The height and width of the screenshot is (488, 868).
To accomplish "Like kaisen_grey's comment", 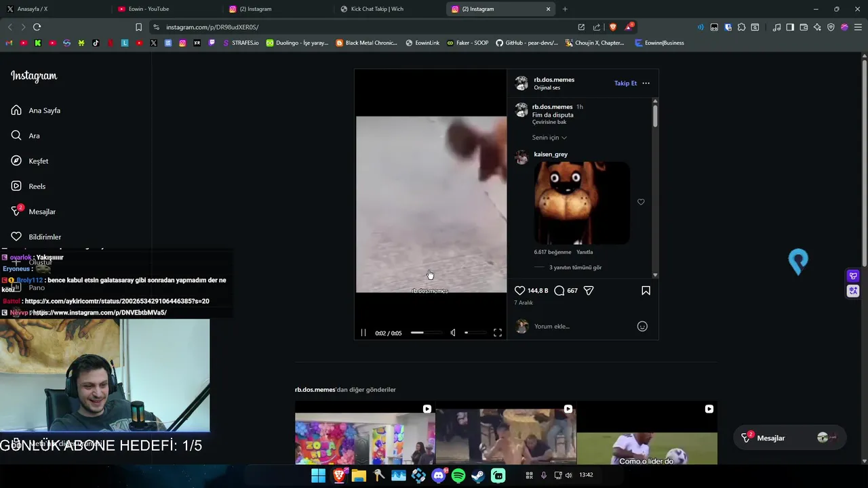I will click(641, 202).
